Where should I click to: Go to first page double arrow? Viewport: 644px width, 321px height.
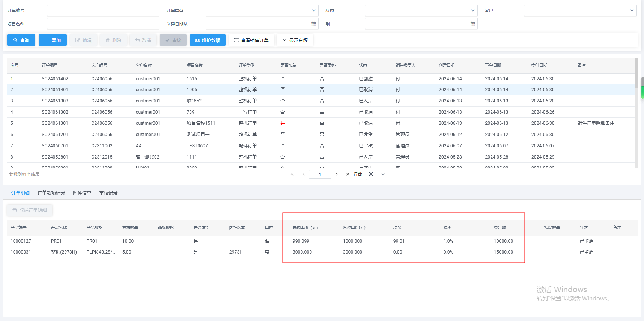click(292, 174)
